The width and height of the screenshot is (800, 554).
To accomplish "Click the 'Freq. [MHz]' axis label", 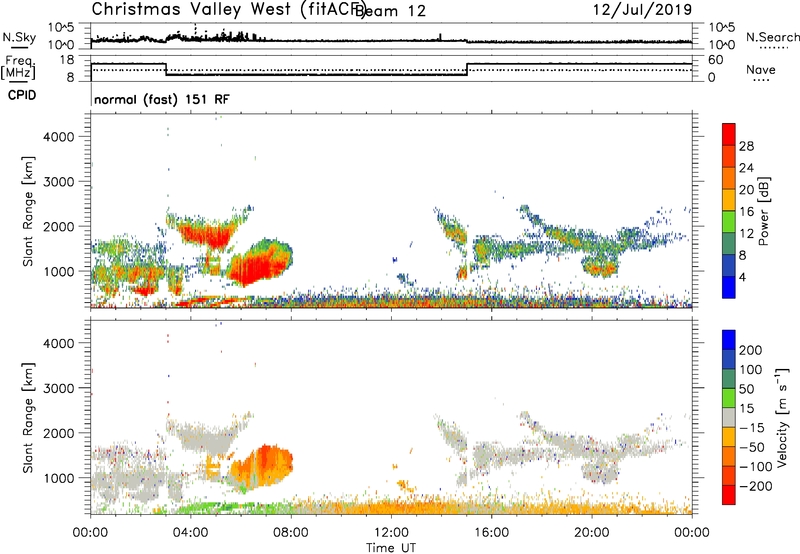I will pos(18,67).
